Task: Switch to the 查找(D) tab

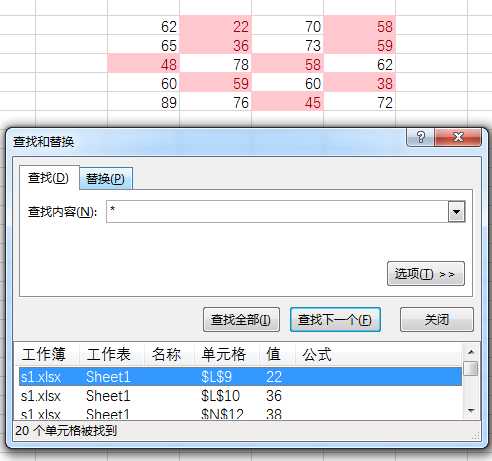Action: (x=49, y=178)
